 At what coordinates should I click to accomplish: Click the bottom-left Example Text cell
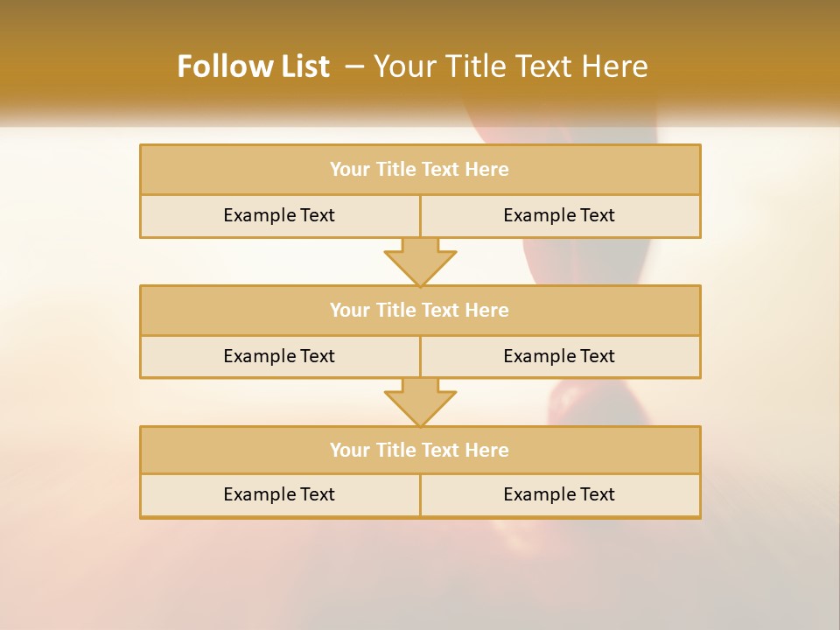pos(279,494)
